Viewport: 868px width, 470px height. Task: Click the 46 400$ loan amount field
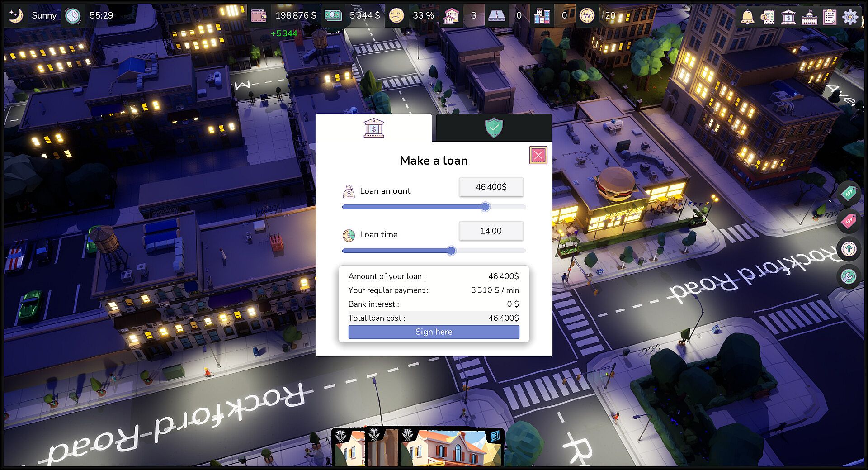[491, 187]
